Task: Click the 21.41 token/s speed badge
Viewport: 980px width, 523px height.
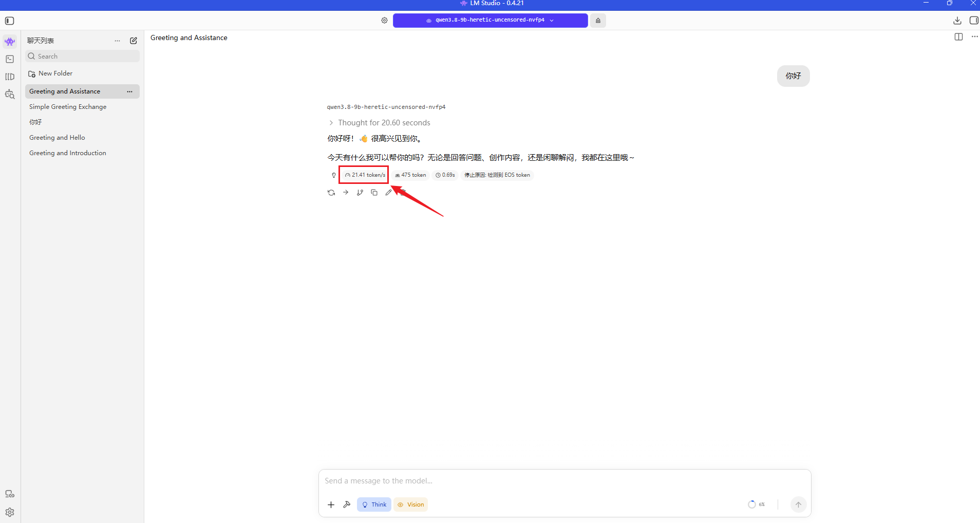Action: click(365, 175)
